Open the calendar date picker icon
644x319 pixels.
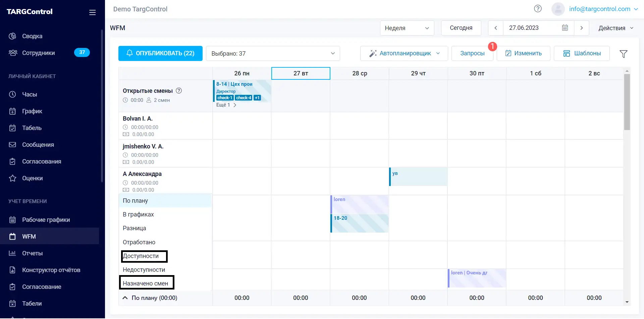click(x=565, y=28)
